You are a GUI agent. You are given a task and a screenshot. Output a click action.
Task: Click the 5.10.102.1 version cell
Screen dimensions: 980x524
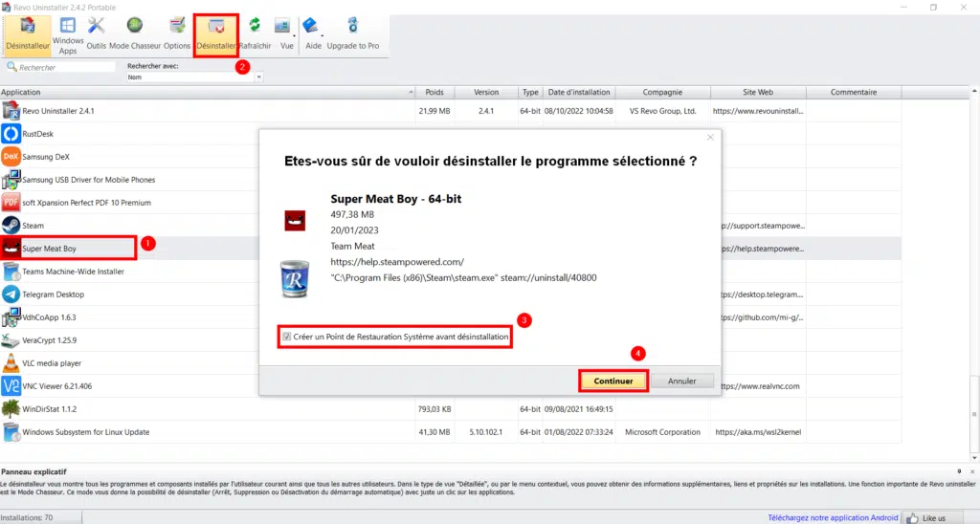[x=485, y=432]
